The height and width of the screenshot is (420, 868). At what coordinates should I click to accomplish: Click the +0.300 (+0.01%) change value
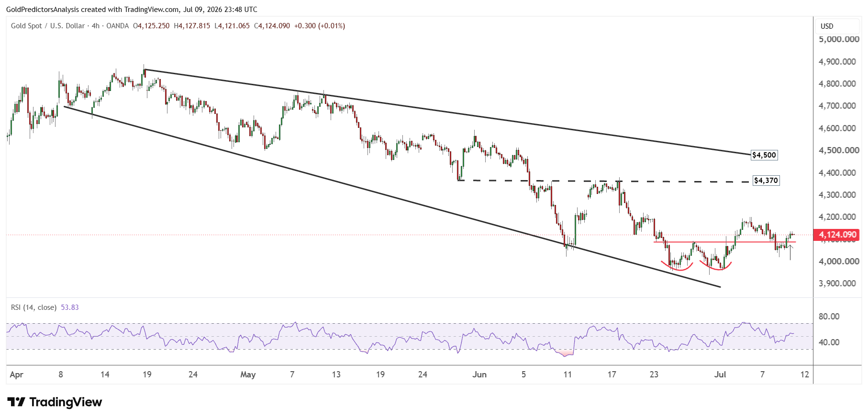tap(320, 26)
